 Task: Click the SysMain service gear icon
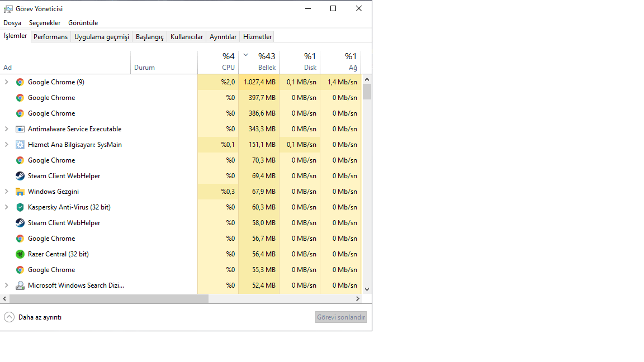click(20, 145)
